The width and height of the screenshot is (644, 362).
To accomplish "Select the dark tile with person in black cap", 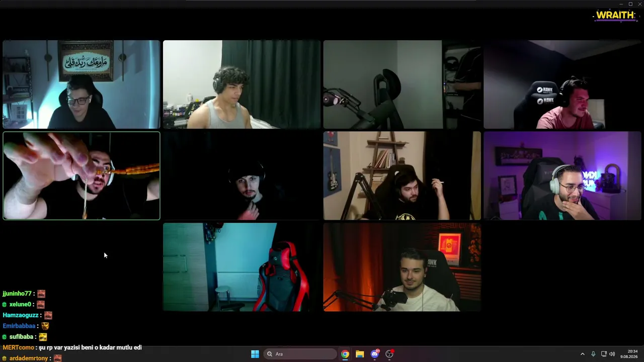I will [x=242, y=175].
